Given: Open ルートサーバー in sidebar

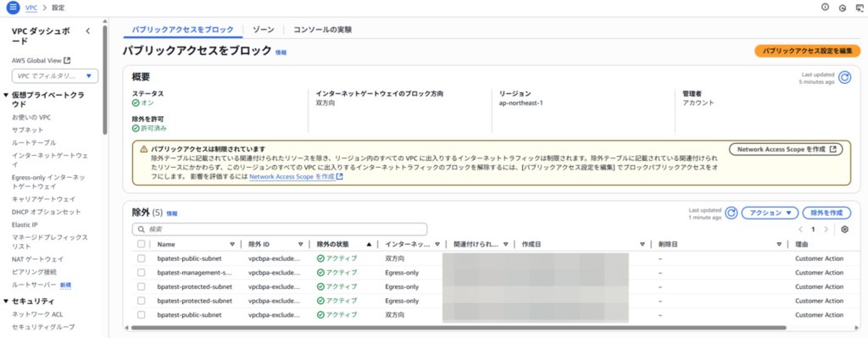Looking at the screenshot, I should [34, 285].
